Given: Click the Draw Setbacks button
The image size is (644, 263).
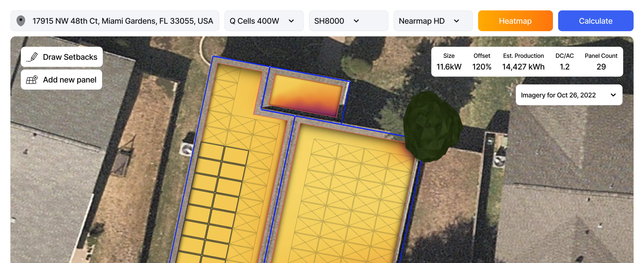Looking at the screenshot, I should click(62, 57).
